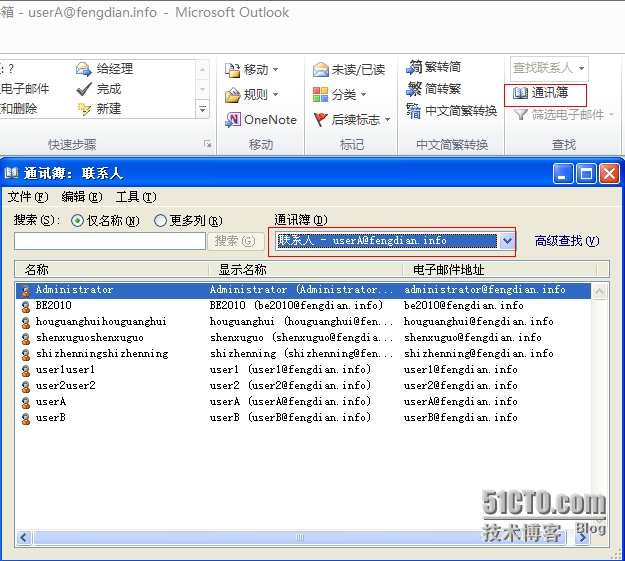Click quick steps gallery scroll down arrow

click(202, 89)
